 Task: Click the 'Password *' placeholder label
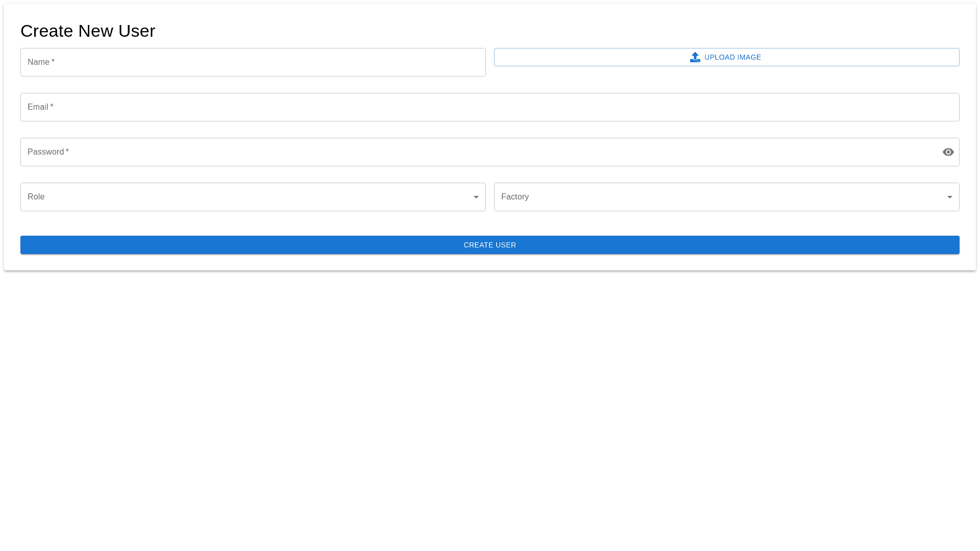coord(45,152)
